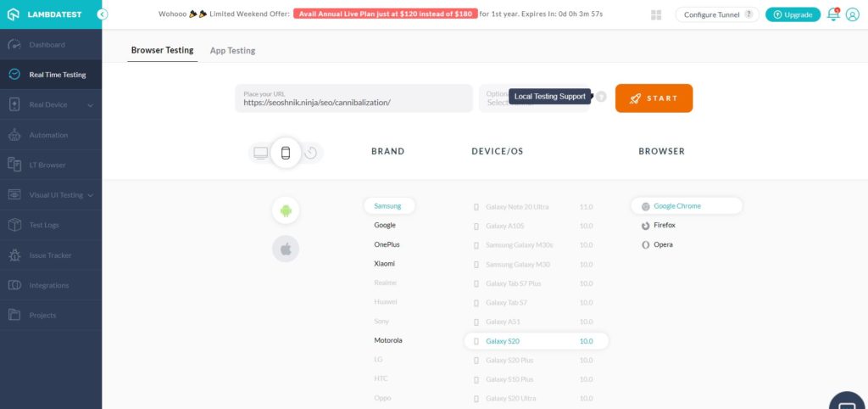The height and width of the screenshot is (409, 868).
Task: Select Huawei brand
Action: (386, 302)
